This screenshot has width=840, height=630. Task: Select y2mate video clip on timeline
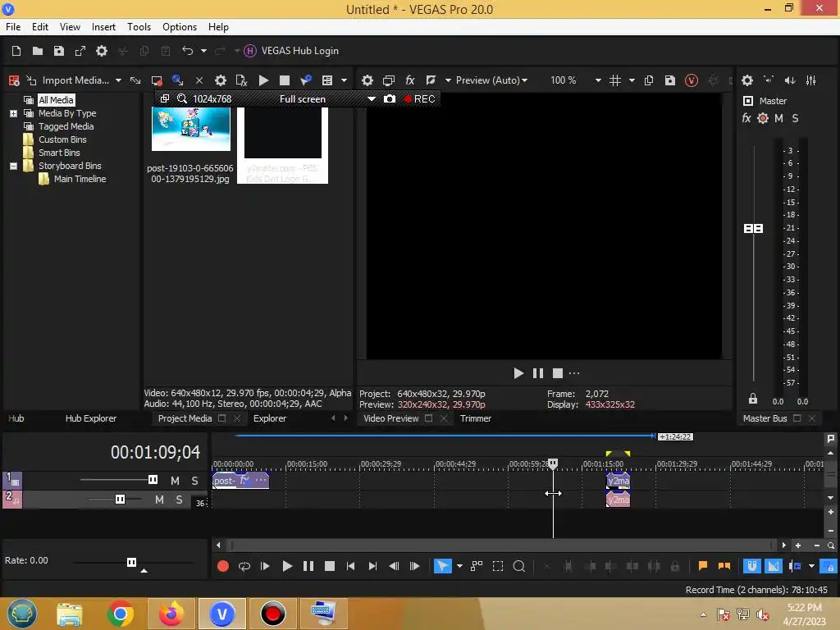click(619, 481)
